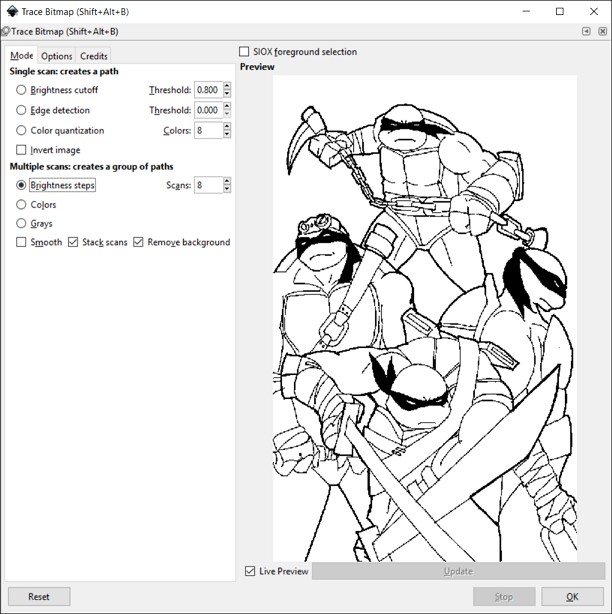The width and height of the screenshot is (612, 614).
Task: Select the Brightness cutoff radio button
Action: pyautogui.click(x=21, y=90)
